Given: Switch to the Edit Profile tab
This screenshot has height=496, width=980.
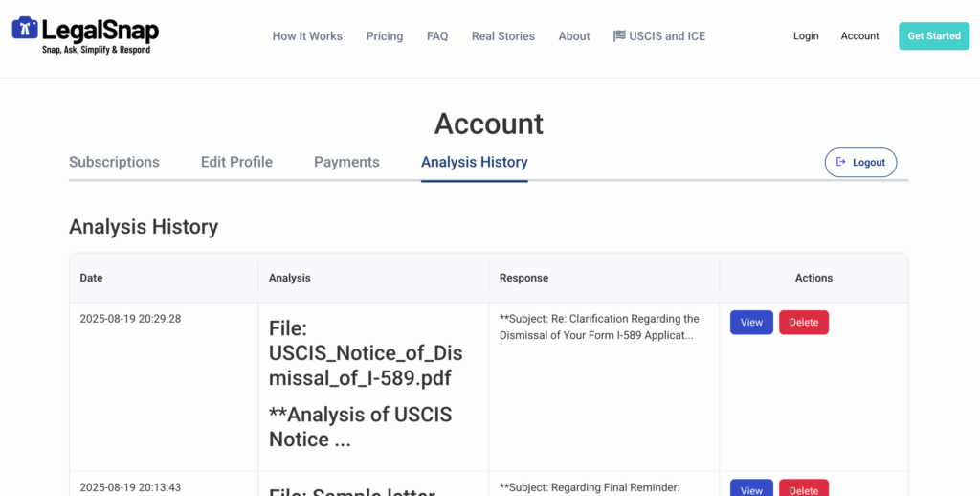Looking at the screenshot, I should point(237,163).
